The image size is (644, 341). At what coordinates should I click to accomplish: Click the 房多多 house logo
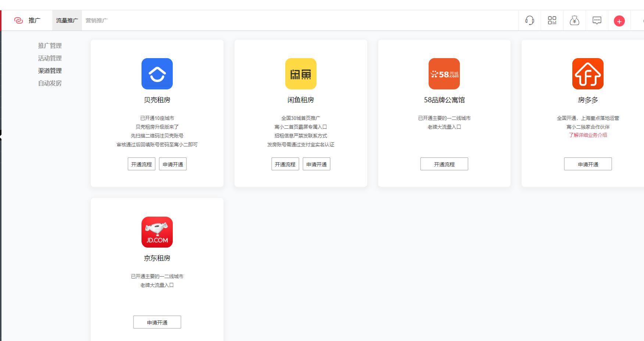click(x=588, y=74)
